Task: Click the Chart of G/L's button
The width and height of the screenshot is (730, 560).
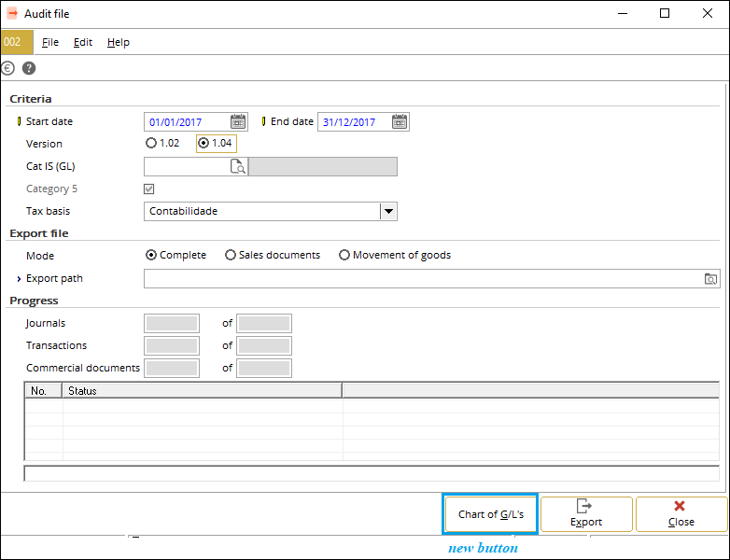Action: click(x=491, y=514)
